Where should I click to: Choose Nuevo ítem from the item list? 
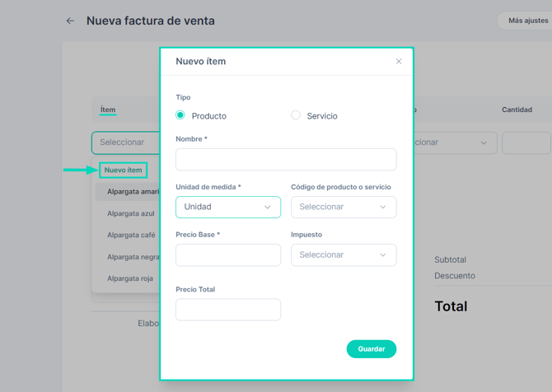[124, 170]
